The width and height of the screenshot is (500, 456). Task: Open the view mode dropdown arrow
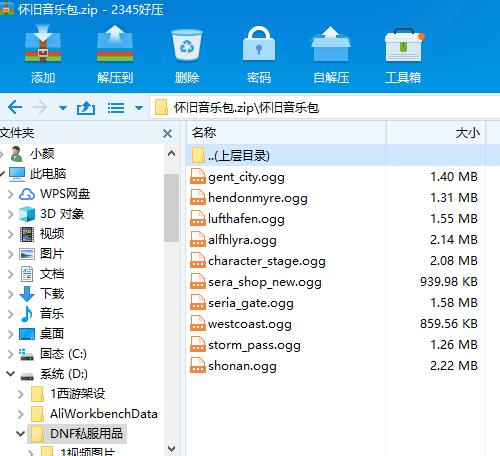(139, 108)
